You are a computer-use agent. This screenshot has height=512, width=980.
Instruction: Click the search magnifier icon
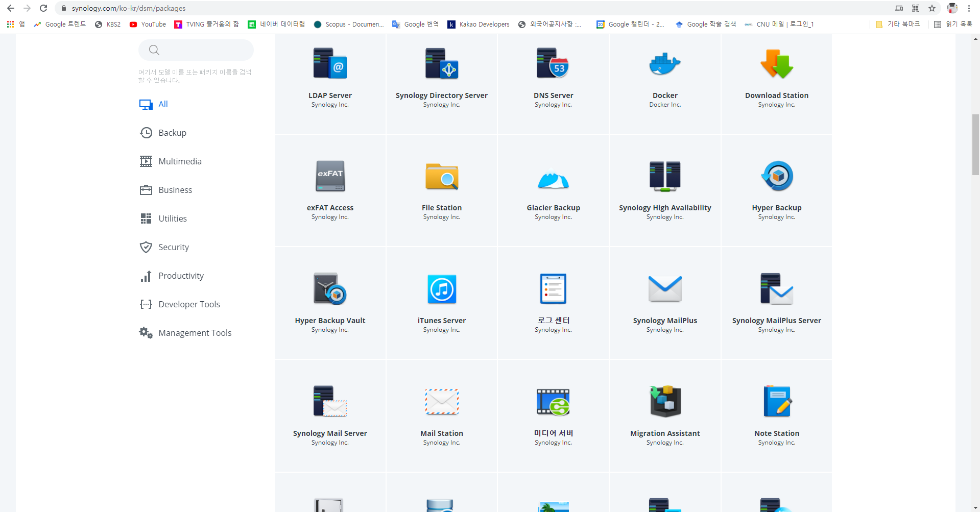[x=154, y=50]
